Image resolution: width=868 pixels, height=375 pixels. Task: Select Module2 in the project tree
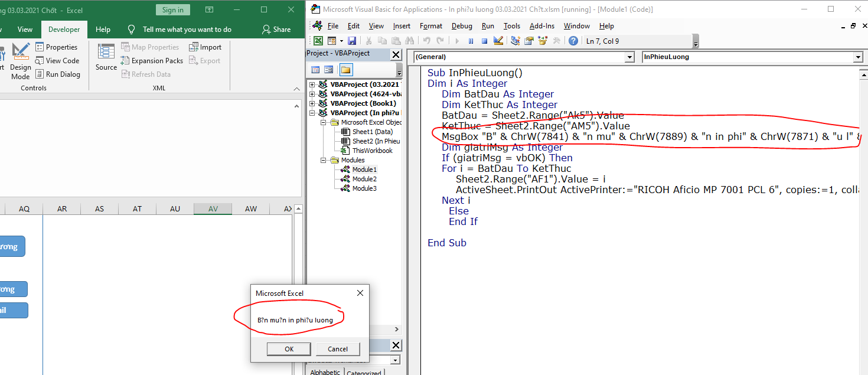click(364, 179)
